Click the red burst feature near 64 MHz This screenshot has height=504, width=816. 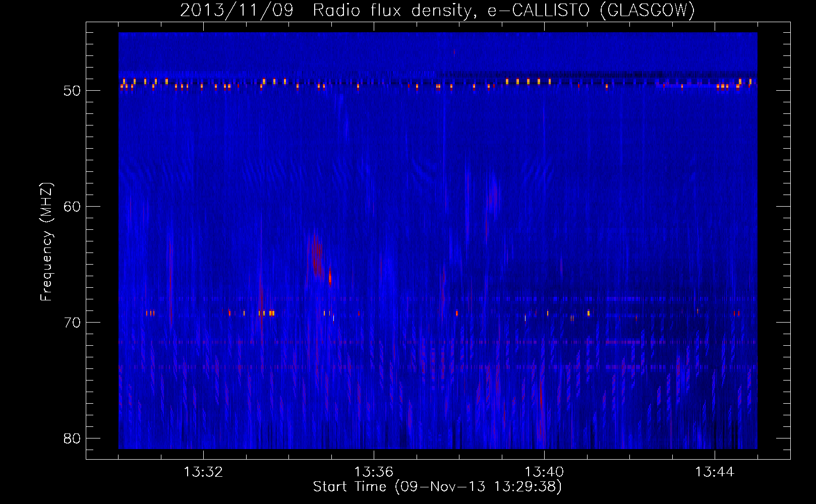point(316,256)
